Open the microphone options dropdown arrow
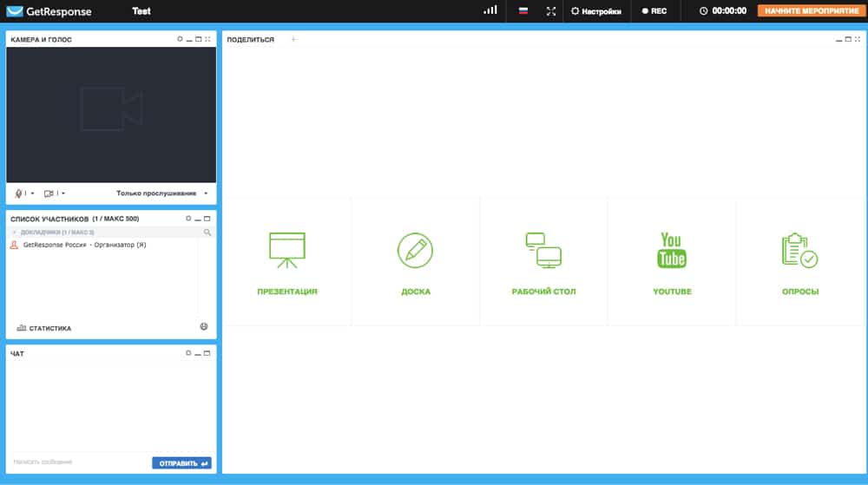 click(32, 193)
